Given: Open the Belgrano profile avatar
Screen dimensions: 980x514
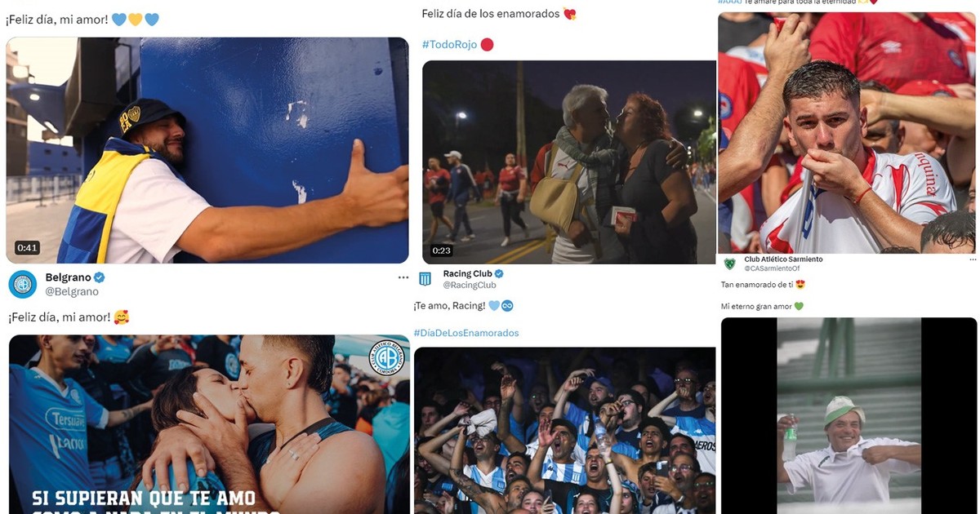Looking at the screenshot, I should [23, 284].
